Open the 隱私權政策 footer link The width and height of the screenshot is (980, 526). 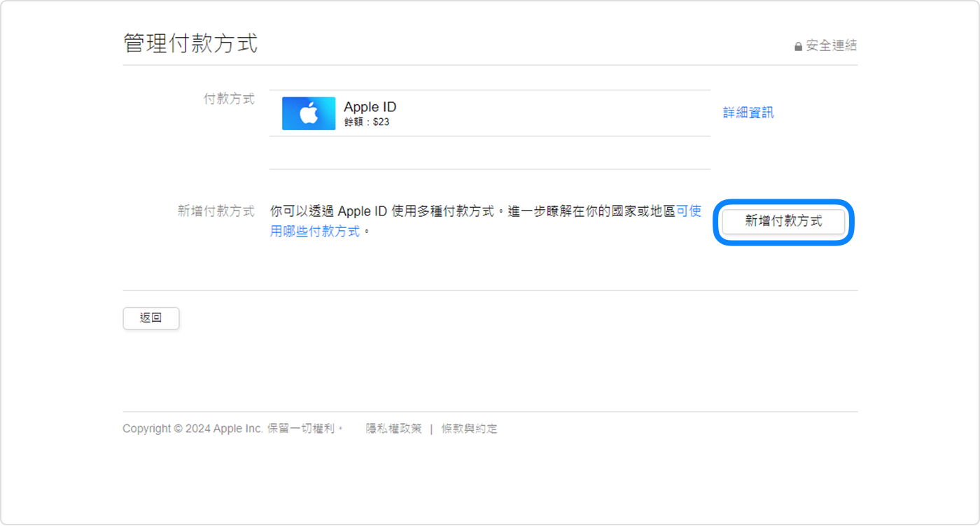click(394, 429)
